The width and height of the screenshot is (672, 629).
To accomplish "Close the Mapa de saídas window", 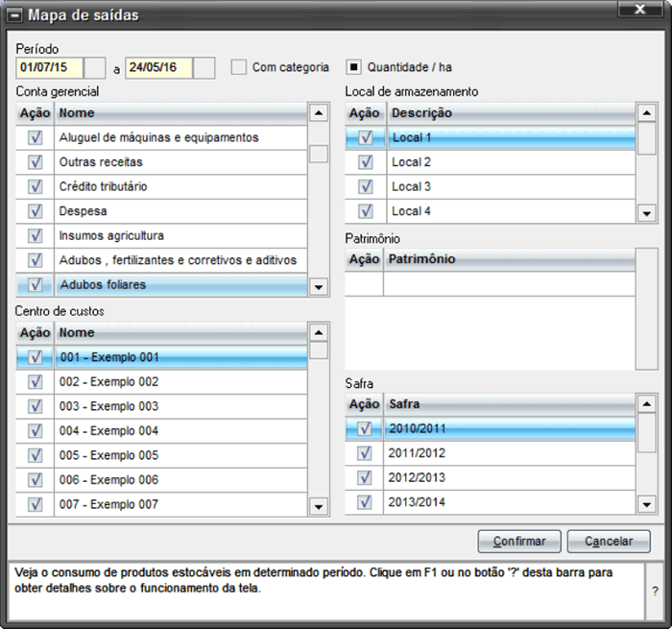I will 640,9.
